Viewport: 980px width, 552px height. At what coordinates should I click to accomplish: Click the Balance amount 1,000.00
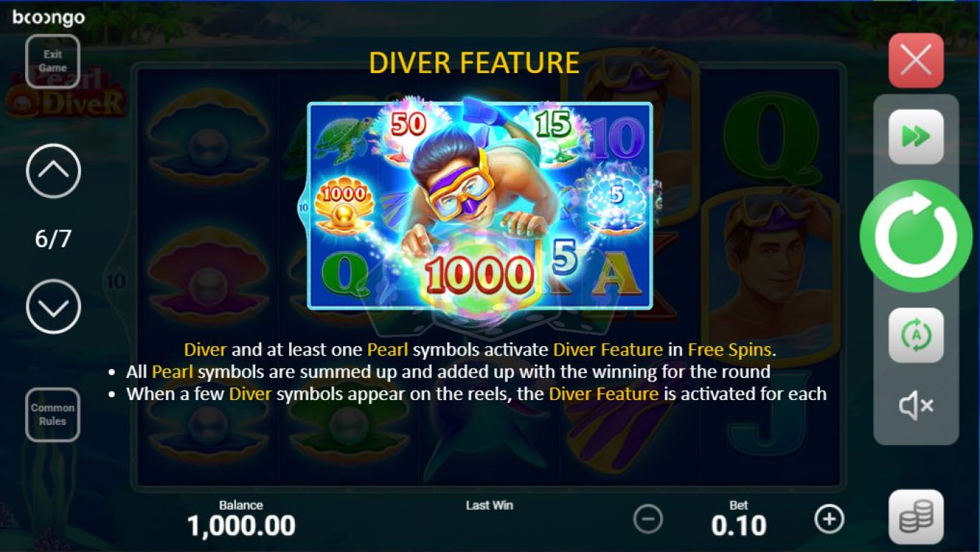241,526
